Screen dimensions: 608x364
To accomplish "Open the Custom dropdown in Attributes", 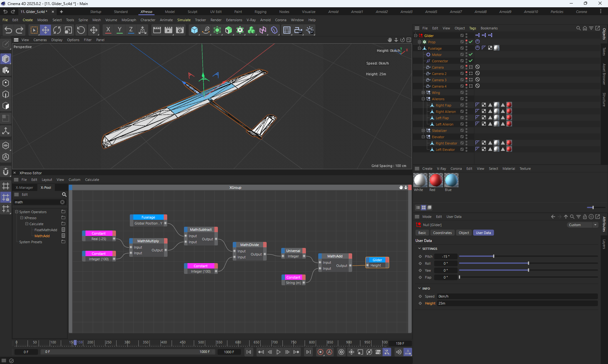I will click(582, 225).
